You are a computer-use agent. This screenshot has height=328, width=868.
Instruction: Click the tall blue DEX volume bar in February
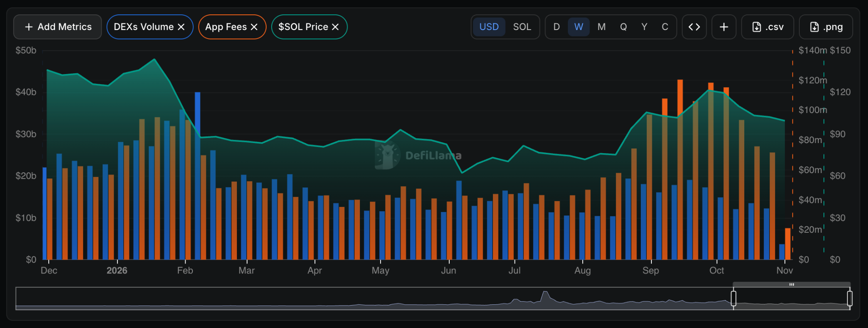[x=198, y=176]
